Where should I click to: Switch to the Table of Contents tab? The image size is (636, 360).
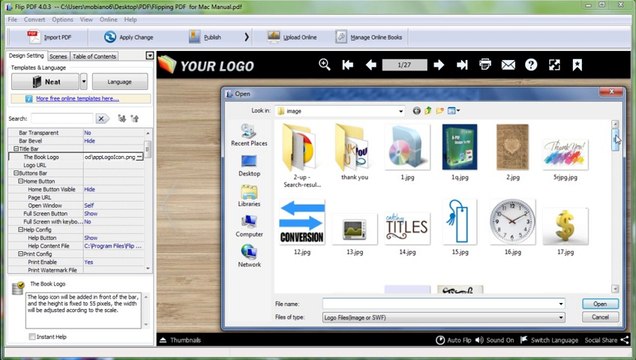pos(94,56)
